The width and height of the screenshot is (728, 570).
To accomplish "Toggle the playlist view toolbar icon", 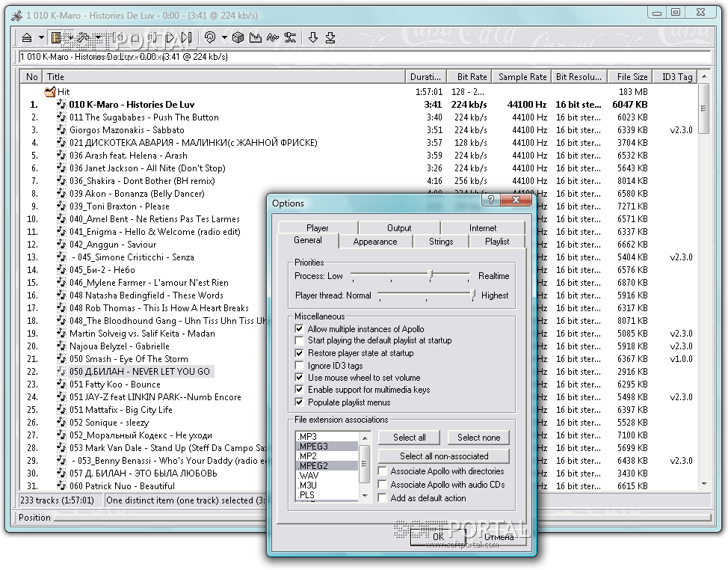I will tap(56, 37).
